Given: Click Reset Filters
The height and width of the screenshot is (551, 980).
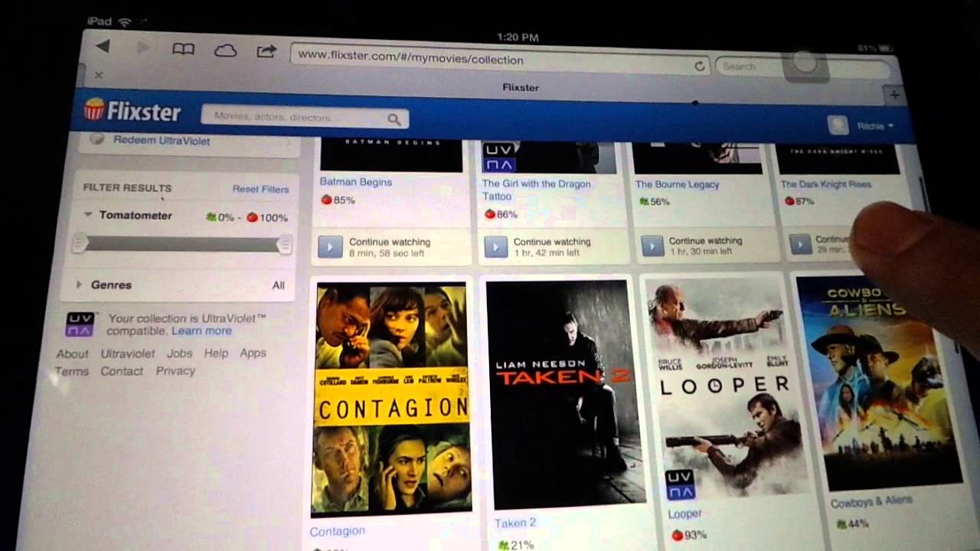Looking at the screenshot, I should pos(260,189).
